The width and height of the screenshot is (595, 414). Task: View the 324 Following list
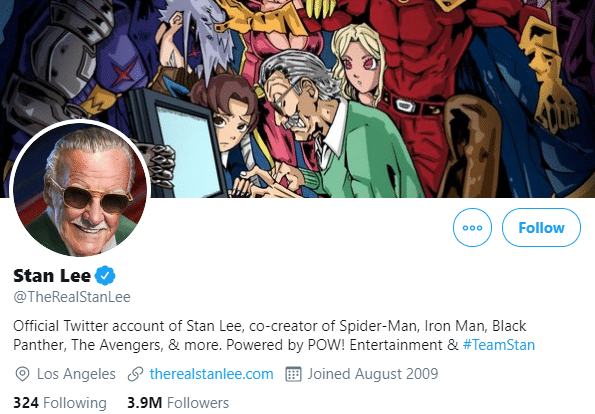(60, 403)
